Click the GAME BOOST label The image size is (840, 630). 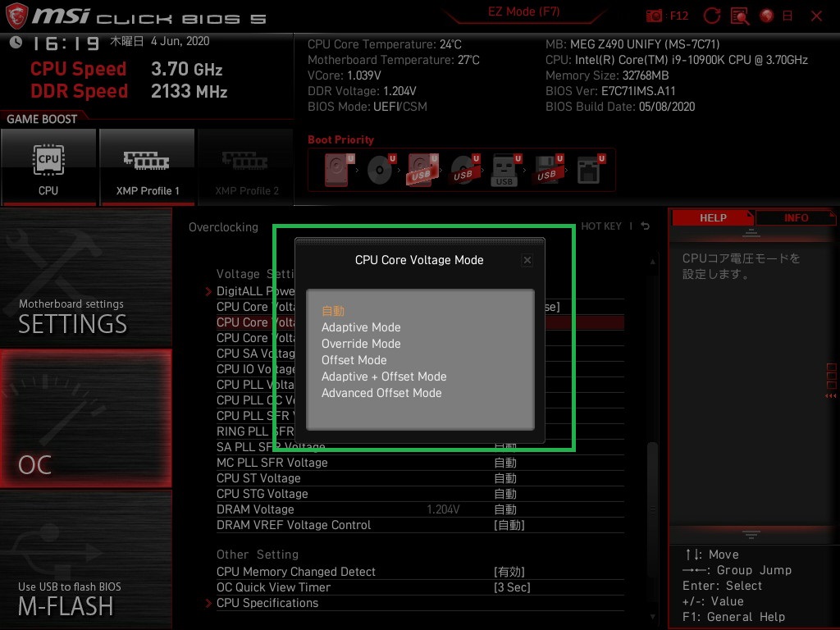(42, 119)
